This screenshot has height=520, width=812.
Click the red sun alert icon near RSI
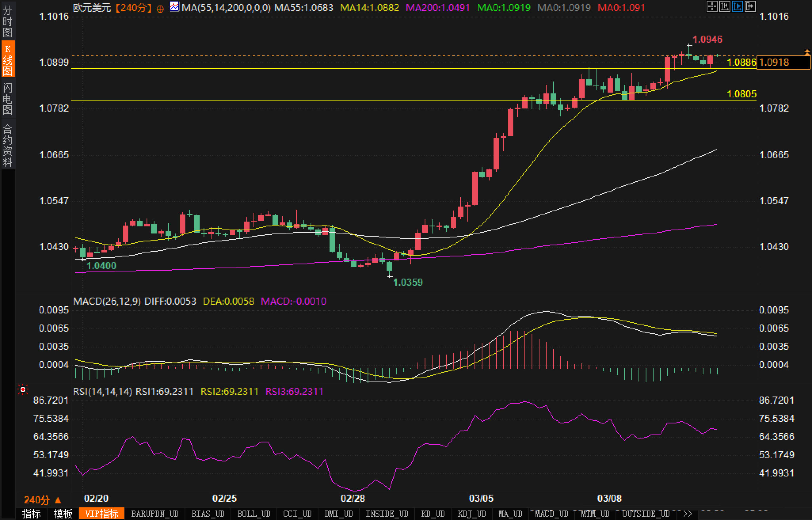pos(23,390)
